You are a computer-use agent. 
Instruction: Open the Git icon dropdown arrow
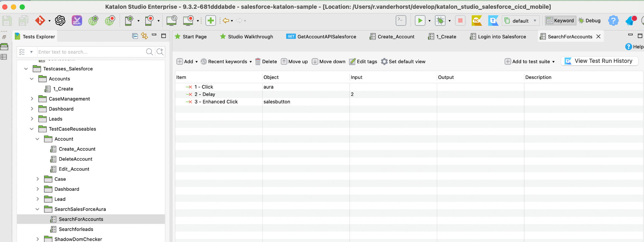coord(49,21)
